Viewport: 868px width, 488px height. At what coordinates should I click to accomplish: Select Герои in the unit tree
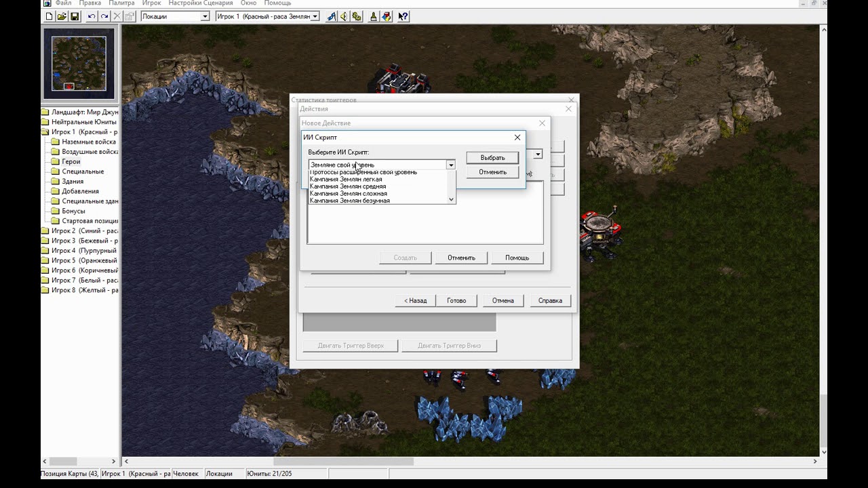pyautogui.click(x=71, y=161)
